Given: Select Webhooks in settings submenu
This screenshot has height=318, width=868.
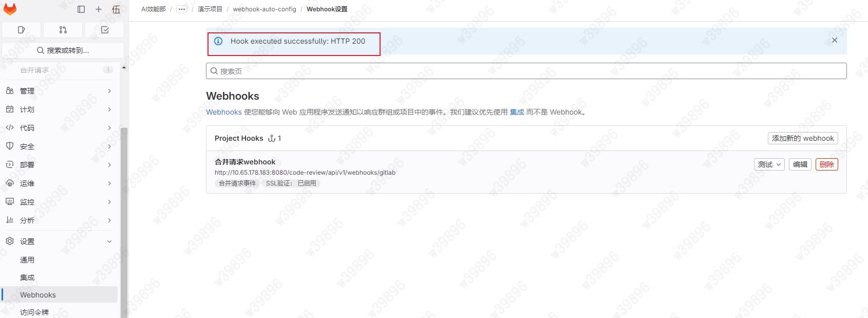Looking at the screenshot, I should pyautogui.click(x=38, y=295).
